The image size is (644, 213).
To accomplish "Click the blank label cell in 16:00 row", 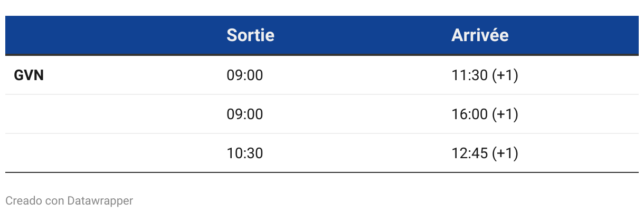I will point(106,114).
